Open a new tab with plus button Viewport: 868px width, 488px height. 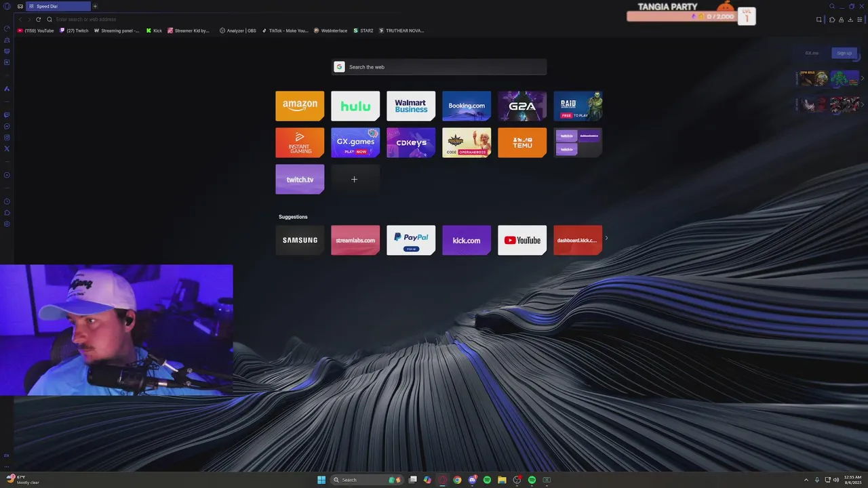(x=95, y=6)
